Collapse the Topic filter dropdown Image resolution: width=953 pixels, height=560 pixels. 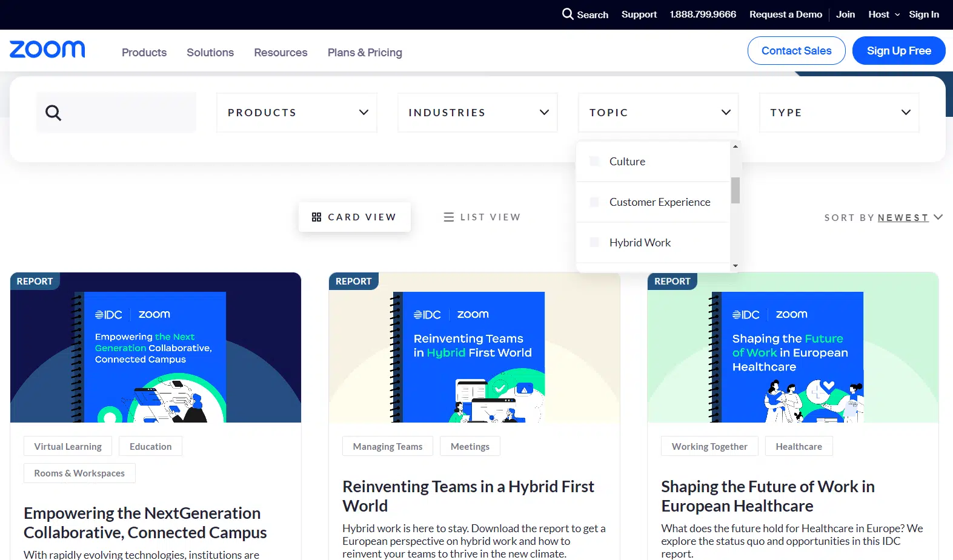(659, 113)
